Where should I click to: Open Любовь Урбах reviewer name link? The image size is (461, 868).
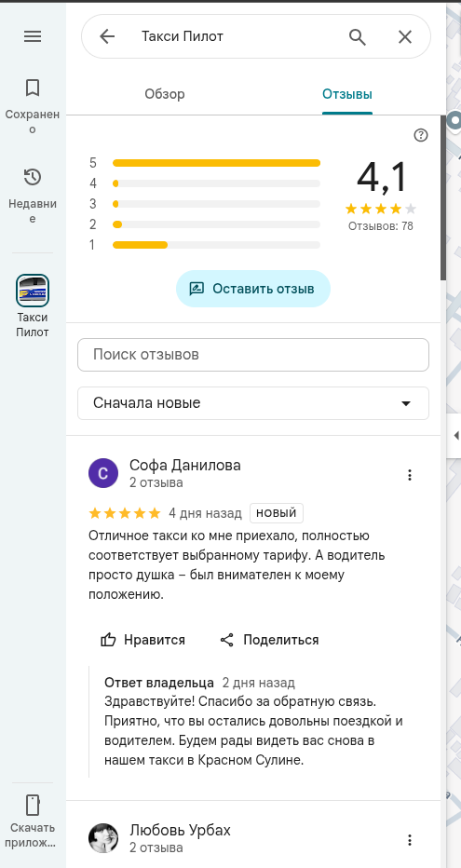tap(181, 831)
